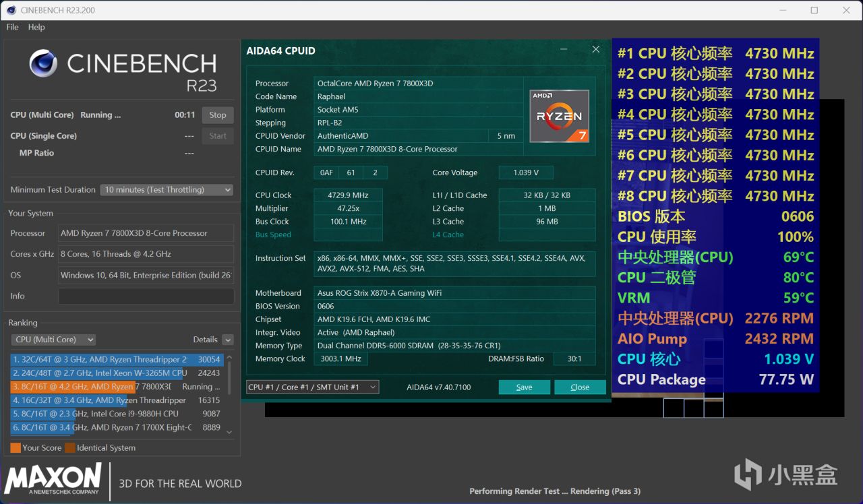Click the empty Info field under Your System
The width and height of the screenshot is (863, 504).
pos(146,296)
